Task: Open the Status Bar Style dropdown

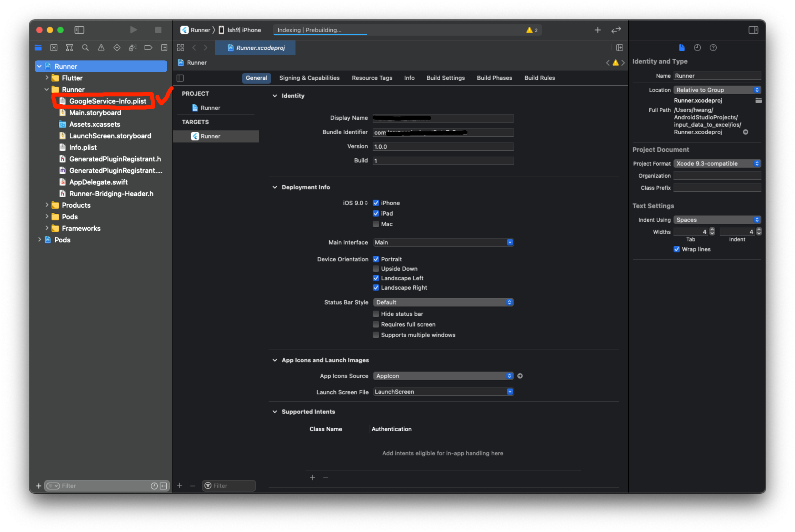Action: click(x=443, y=302)
